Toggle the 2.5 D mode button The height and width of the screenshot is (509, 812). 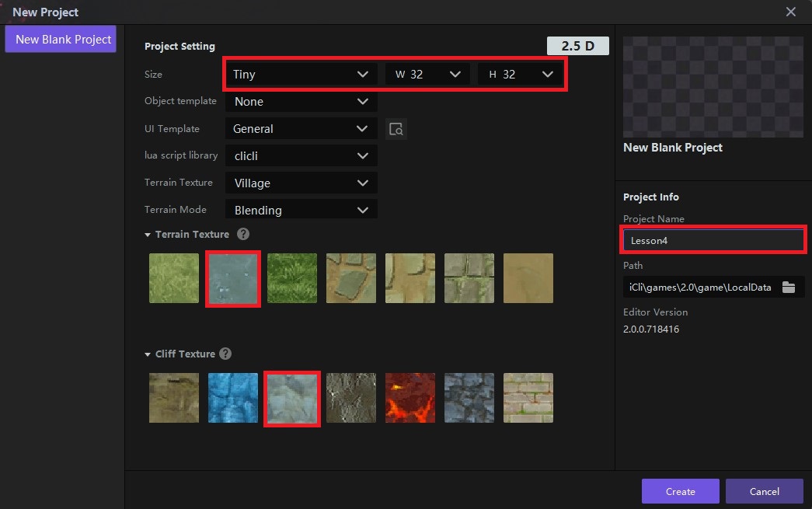coord(577,46)
